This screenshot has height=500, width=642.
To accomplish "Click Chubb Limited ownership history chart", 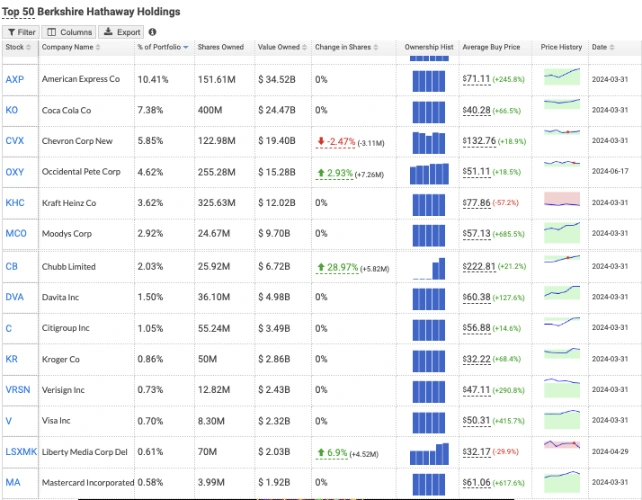I will pyautogui.click(x=429, y=269).
